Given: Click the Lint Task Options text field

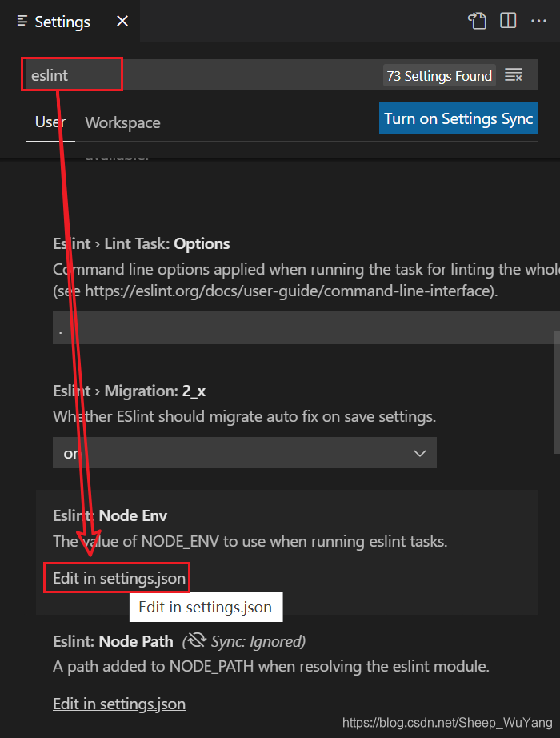Looking at the screenshot, I should 306,327.
